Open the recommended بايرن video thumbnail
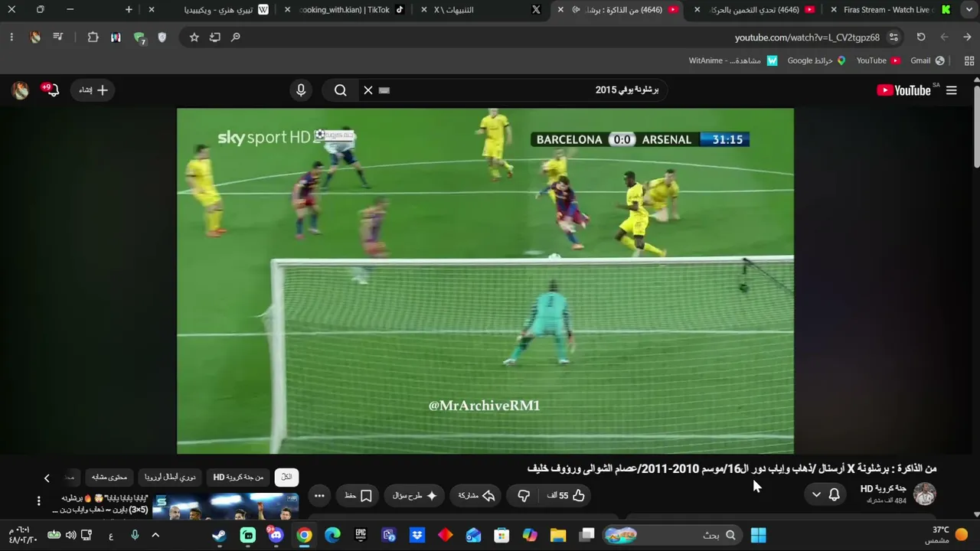 (226, 507)
